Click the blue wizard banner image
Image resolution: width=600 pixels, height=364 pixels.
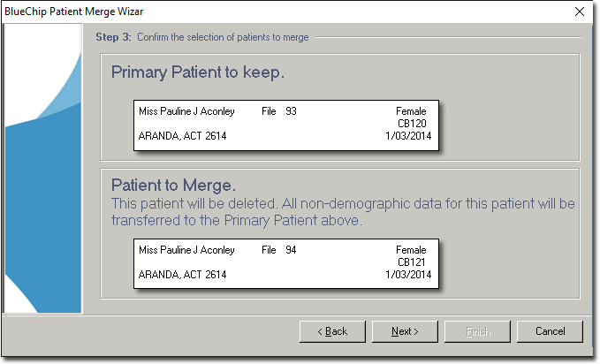click(42, 168)
